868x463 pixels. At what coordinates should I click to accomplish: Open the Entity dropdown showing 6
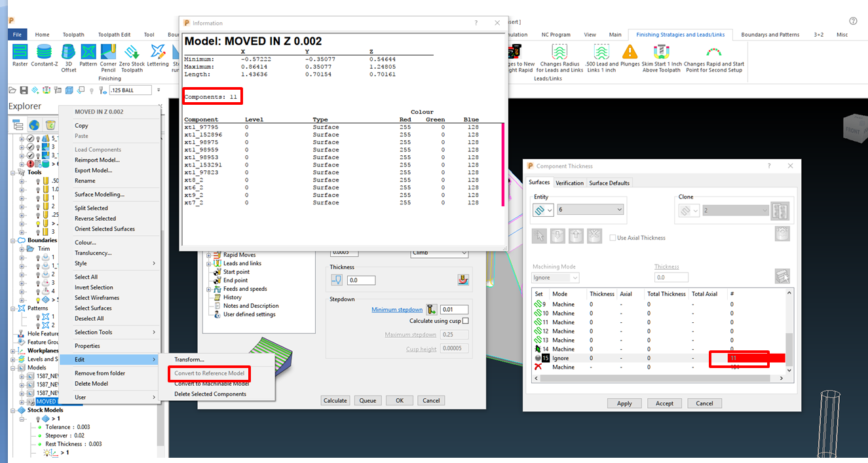[590, 209]
